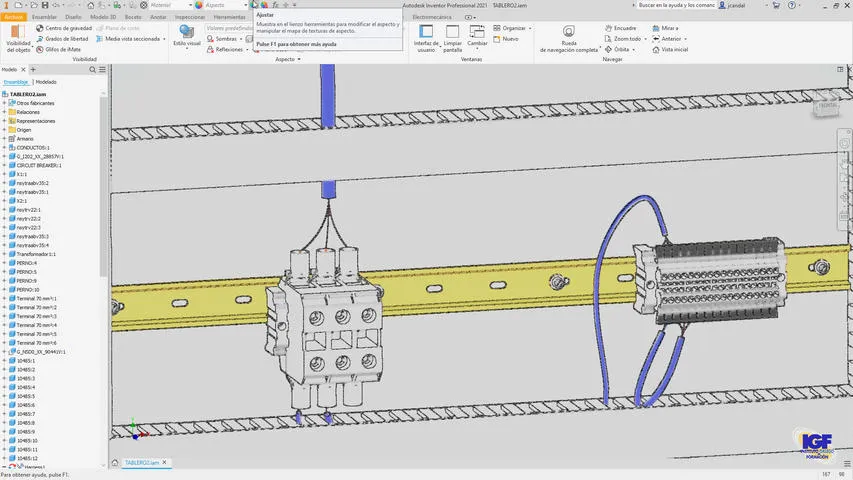Switch to the Modelo 3D ribbon tab
This screenshot has height=480, width=853.
[x=103, y=17]
